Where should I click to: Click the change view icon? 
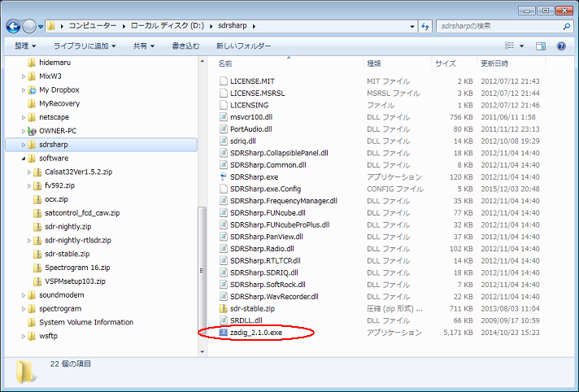pyautogui.click(x=510, y=46)
